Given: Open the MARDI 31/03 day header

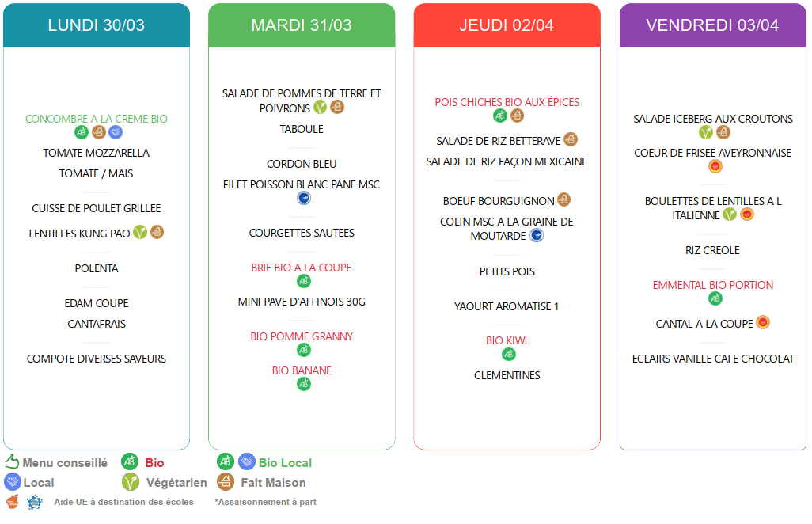Looking at the screenshot, I should pos(302,25).
